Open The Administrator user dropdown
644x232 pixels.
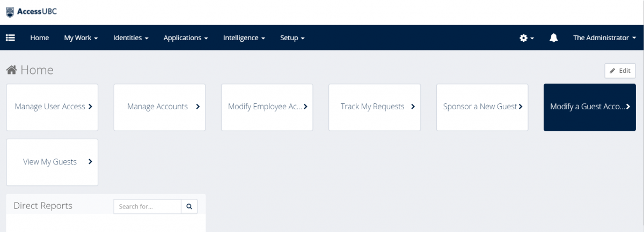pos(604,38)
